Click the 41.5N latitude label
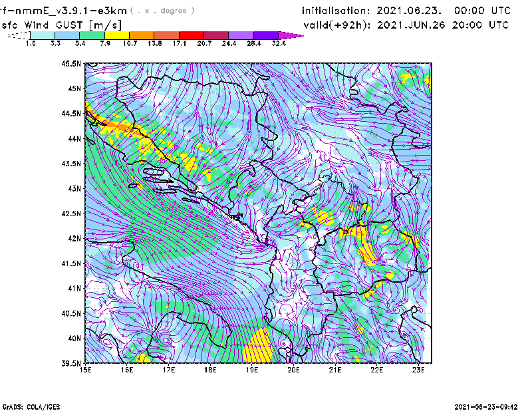The image size is (532, 411). click(x=71, y=263)
